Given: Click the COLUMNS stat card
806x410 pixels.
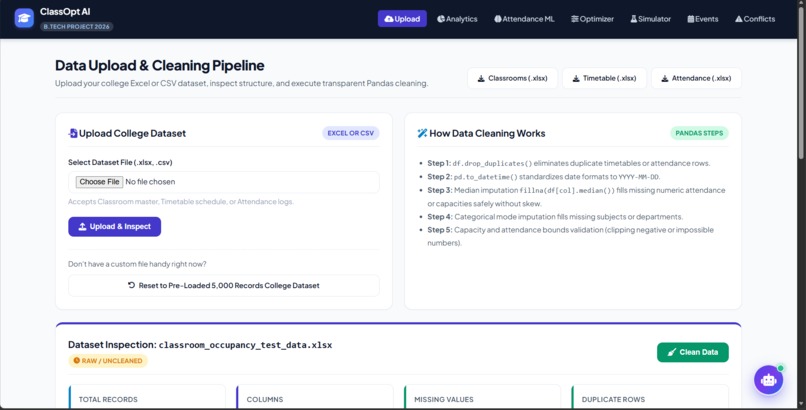Looking at the screenshot, I should [x=315, y=397].
